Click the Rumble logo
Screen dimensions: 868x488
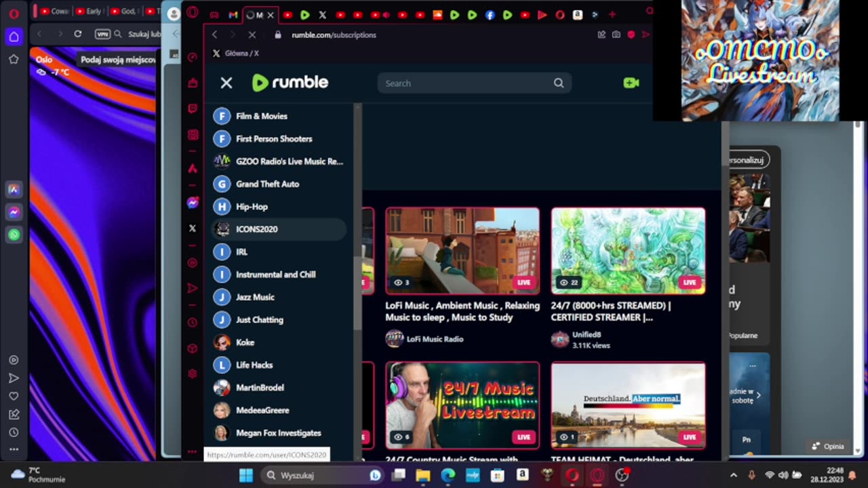[290, 83]
